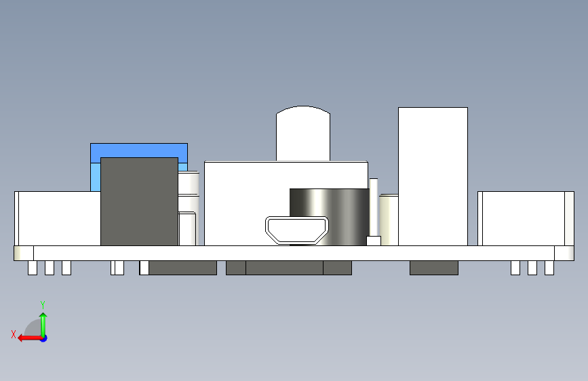This screenshot has width=588, height=381.
Task: Click the micro USB port opening
Action: [297, 230]
